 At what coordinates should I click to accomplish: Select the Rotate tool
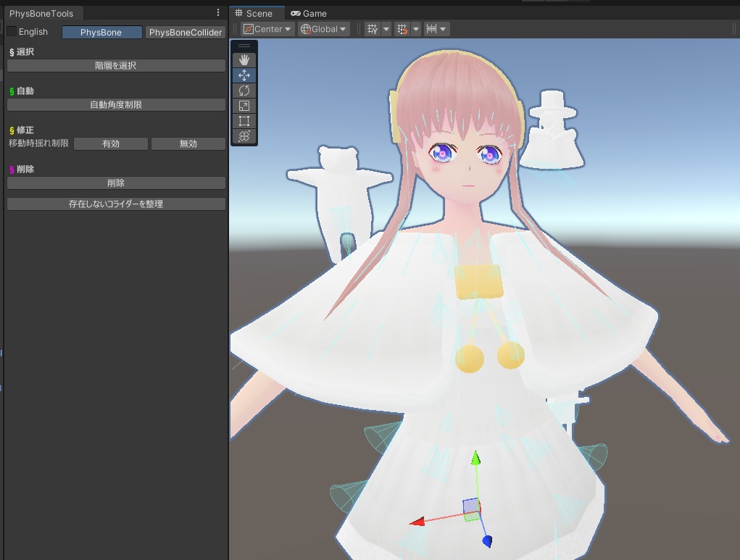point(244,91)
